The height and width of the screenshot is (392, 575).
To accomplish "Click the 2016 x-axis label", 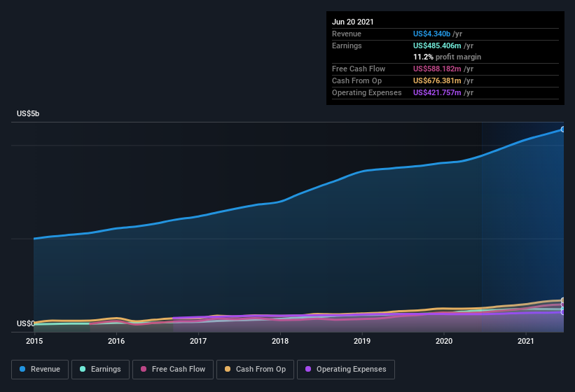I will pyautogui.click(x=116, y=341).
